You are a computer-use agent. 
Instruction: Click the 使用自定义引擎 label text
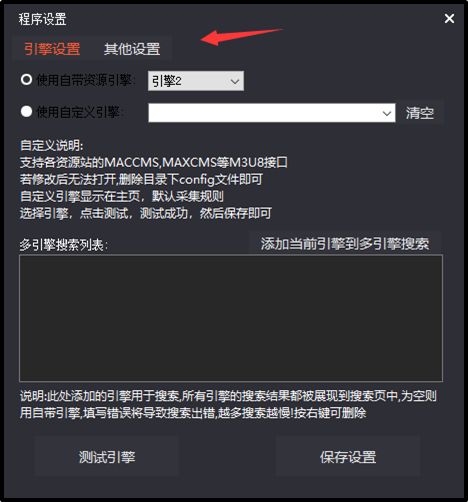point(79,112)
